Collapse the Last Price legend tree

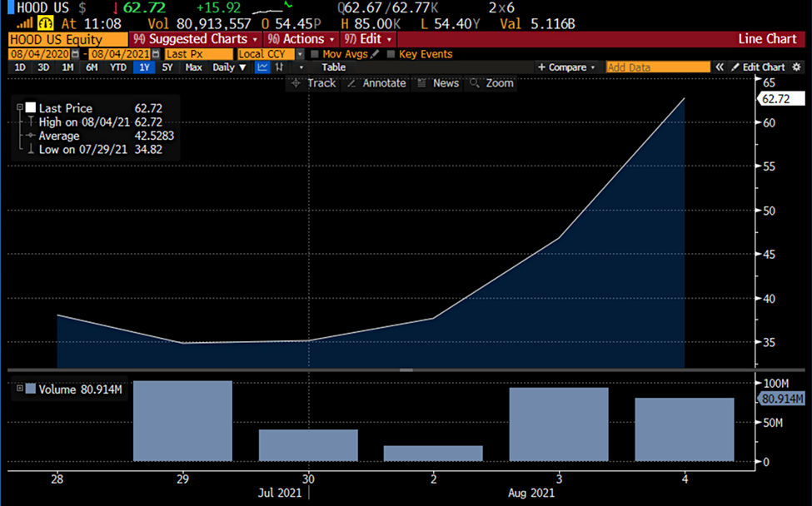20,107
